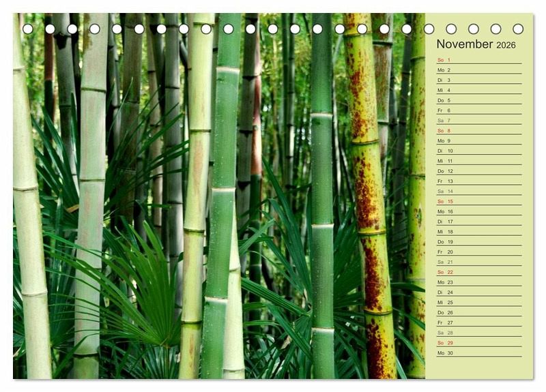This screenshot has height=392, width=546.
Task: Select the red So 15 row
Action: click(478, 201)
